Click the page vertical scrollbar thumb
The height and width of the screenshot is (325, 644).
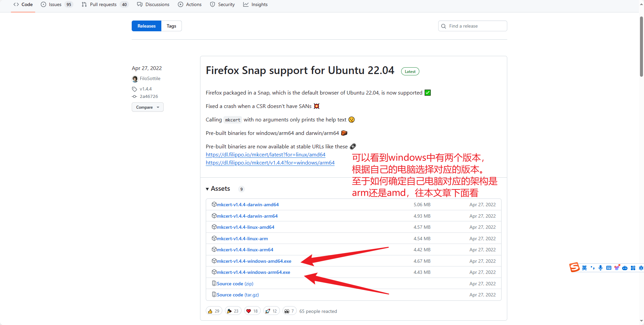click(641, 47)
